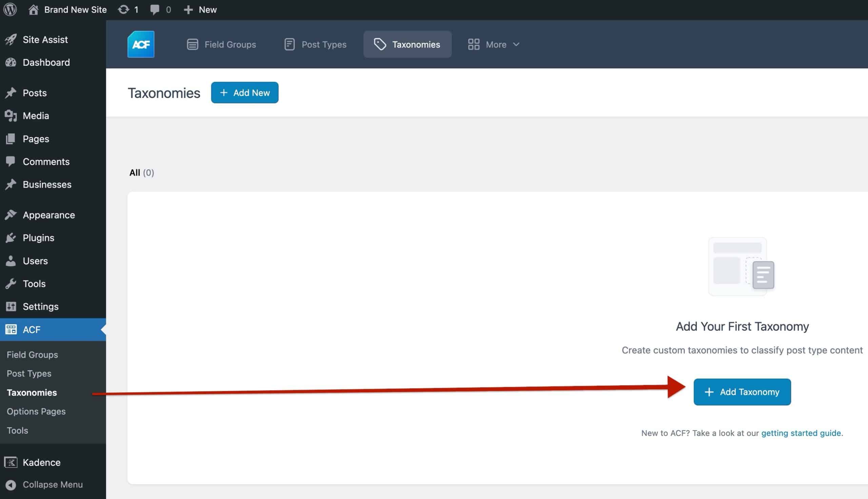This screenshot has width=868, height=499.
Task: Switch to the Post Types tab
Action: (x=315, y=45)
